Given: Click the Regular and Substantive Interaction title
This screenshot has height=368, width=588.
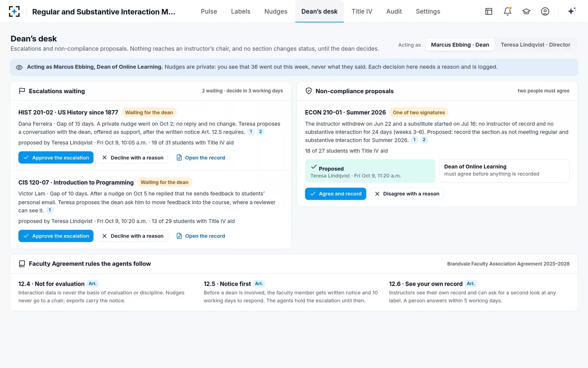Looking at the screenshot, I should pos(104,11).
